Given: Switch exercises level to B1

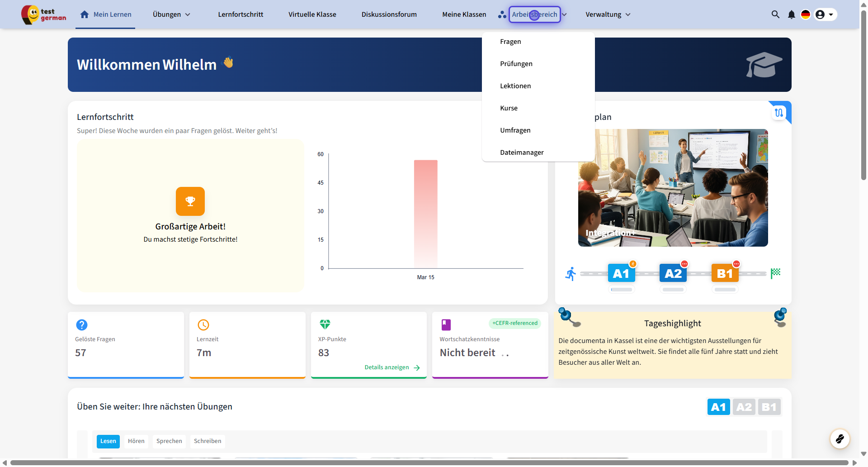Looking at the screenshot, I should (x=769, y=407).
